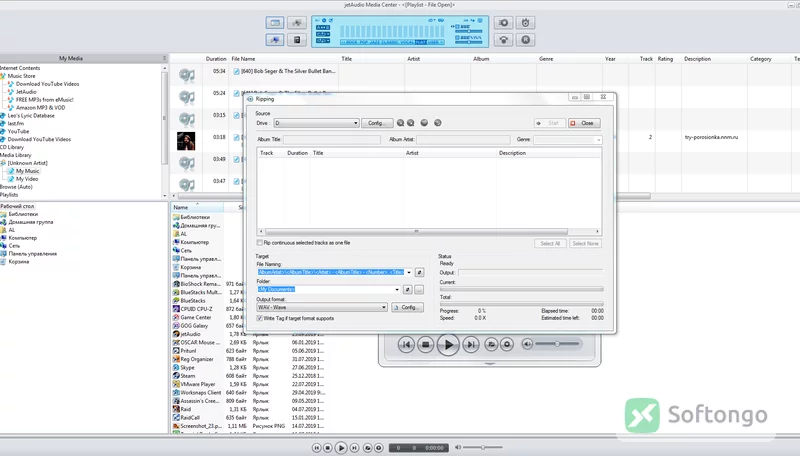This screenshot has width=800, height=456.
Task: Click the record icon on the floating player
Action: pos(507,345)
